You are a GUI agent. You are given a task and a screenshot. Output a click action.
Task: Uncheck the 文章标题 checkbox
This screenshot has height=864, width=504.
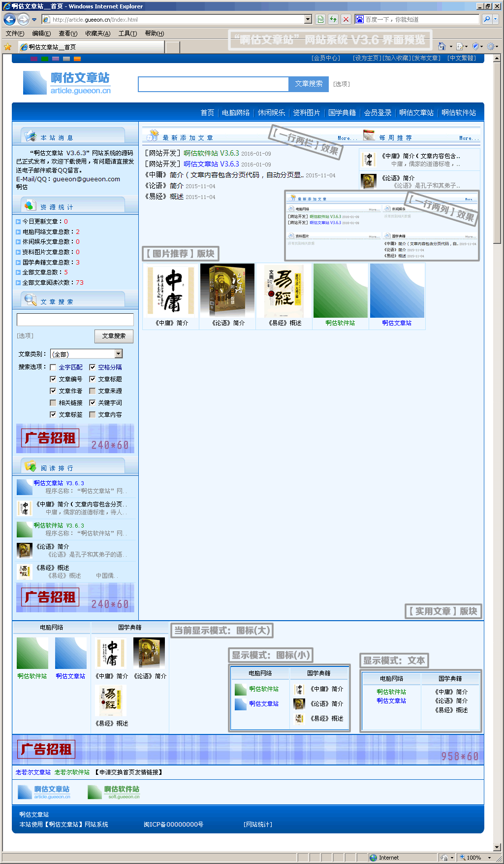click(x=93, y=379)
